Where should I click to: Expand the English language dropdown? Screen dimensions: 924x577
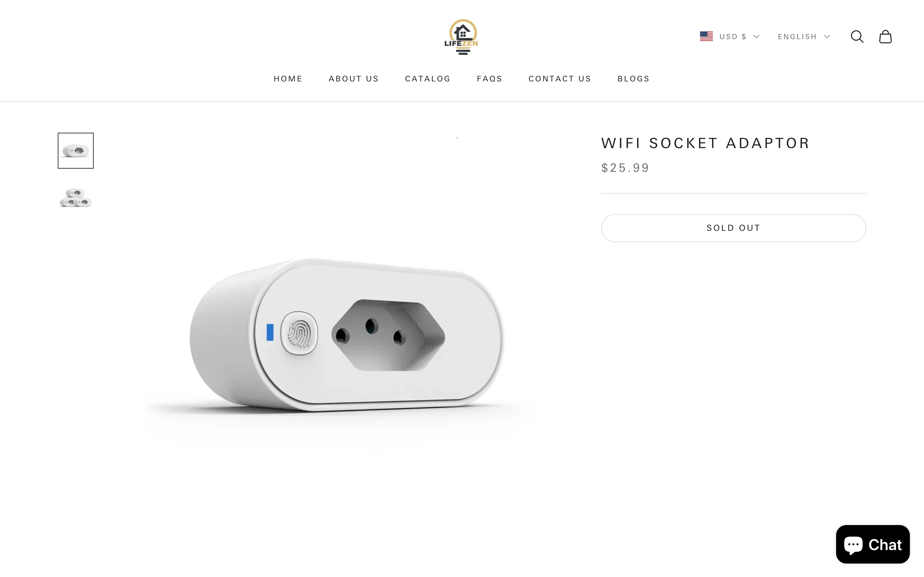coord(804,37)
